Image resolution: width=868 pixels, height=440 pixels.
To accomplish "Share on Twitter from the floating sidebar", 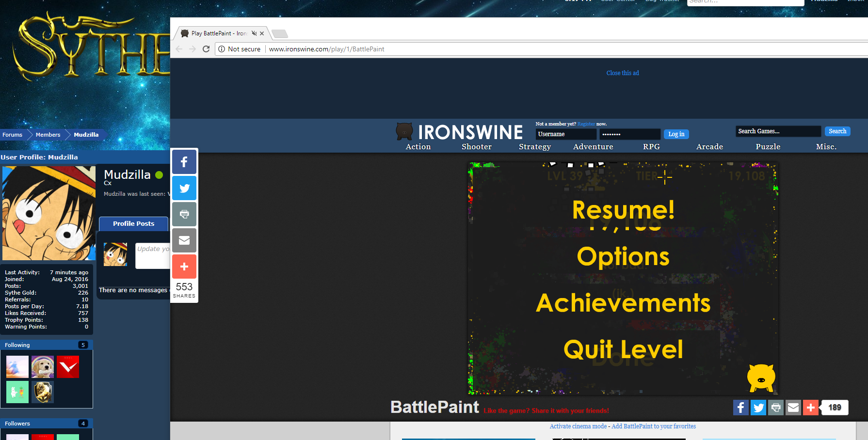I will 184,188.
